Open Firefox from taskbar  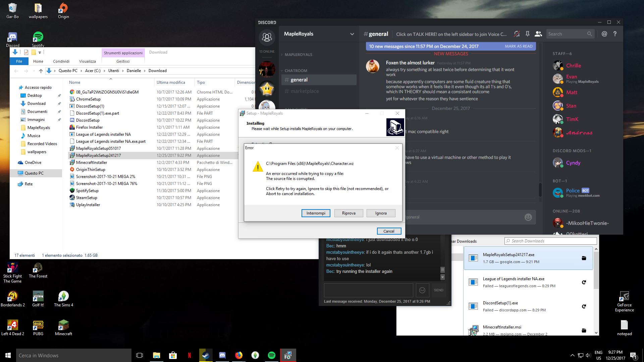pos(238,355)
